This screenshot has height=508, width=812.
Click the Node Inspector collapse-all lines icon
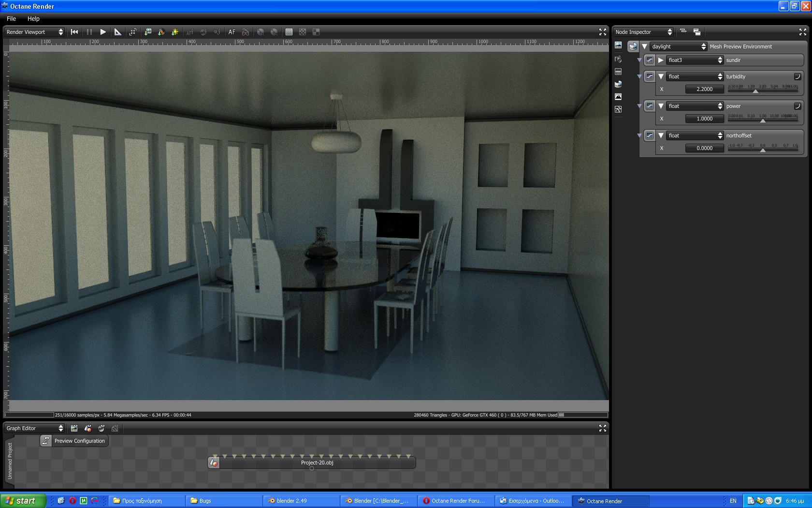(683, 31)
